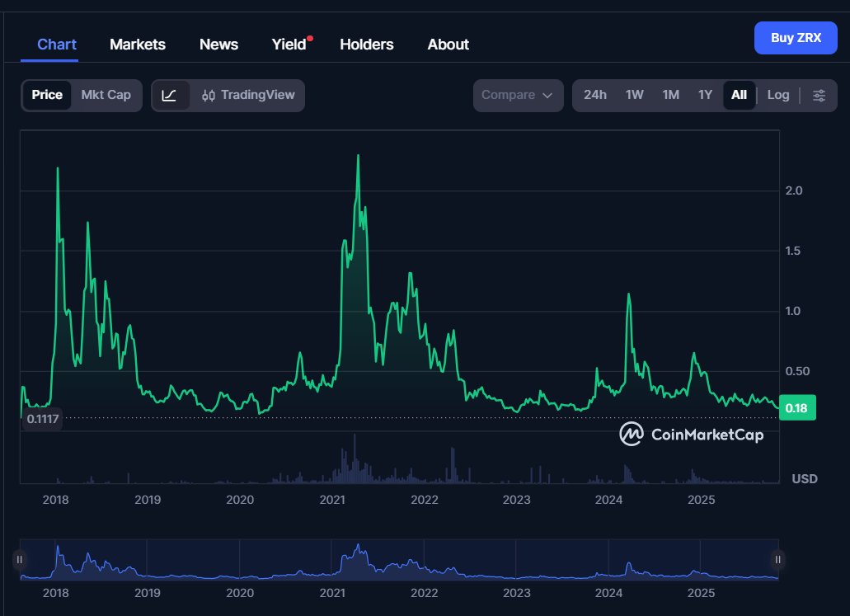850x616 pixels.
Task: Select the line chart icon
Action: (x=171, y=95)
